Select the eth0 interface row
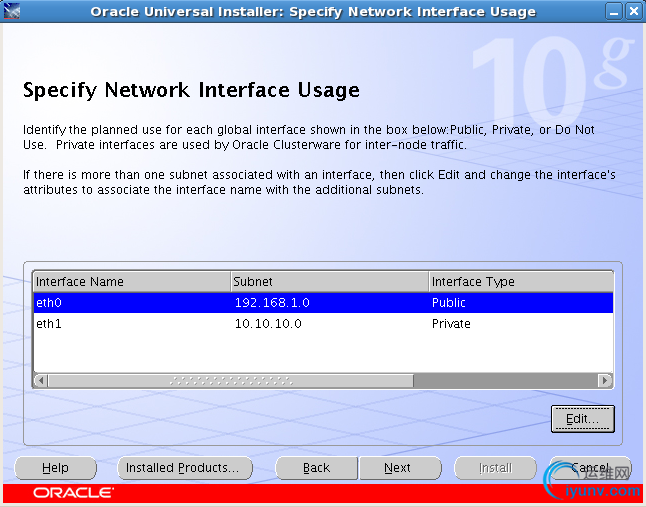This screenshot has height=507, width=646. 130,302
